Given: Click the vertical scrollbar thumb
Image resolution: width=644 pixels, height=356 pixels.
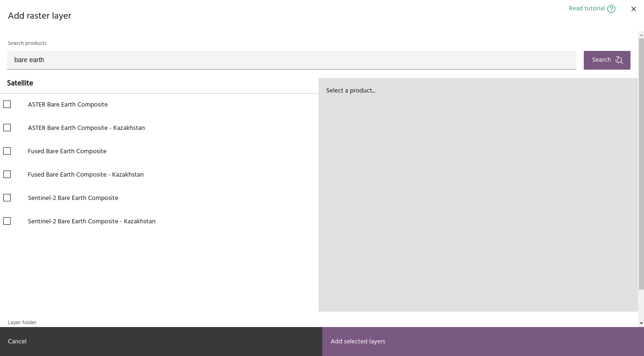Looking at the screenshot, I should tap(641, 164).
